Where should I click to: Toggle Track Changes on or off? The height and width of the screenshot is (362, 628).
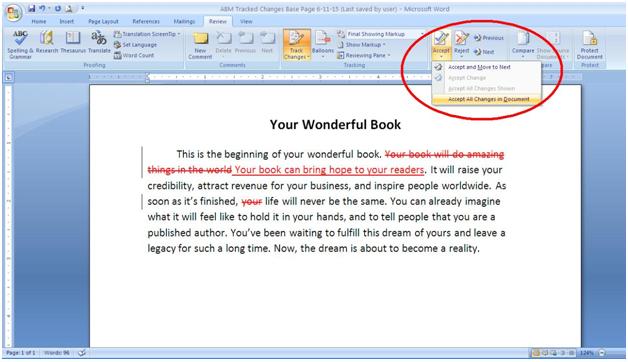(296, 45)
